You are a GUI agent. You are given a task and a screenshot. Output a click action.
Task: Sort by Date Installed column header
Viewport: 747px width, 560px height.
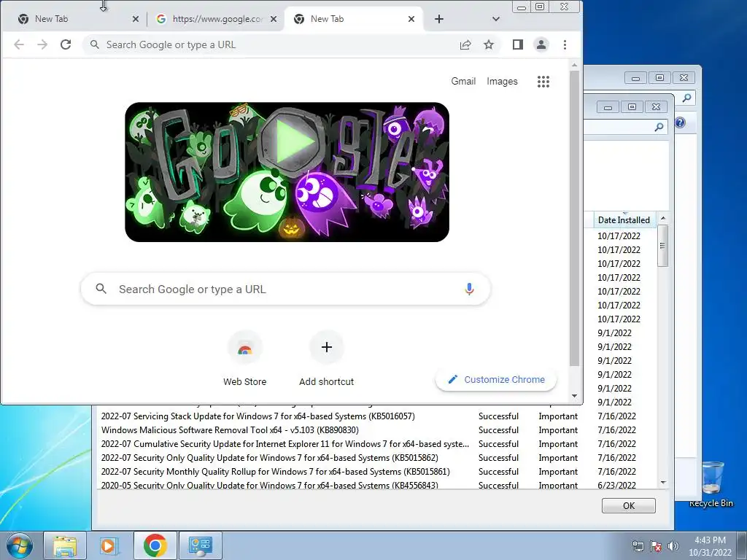[624, 220]
